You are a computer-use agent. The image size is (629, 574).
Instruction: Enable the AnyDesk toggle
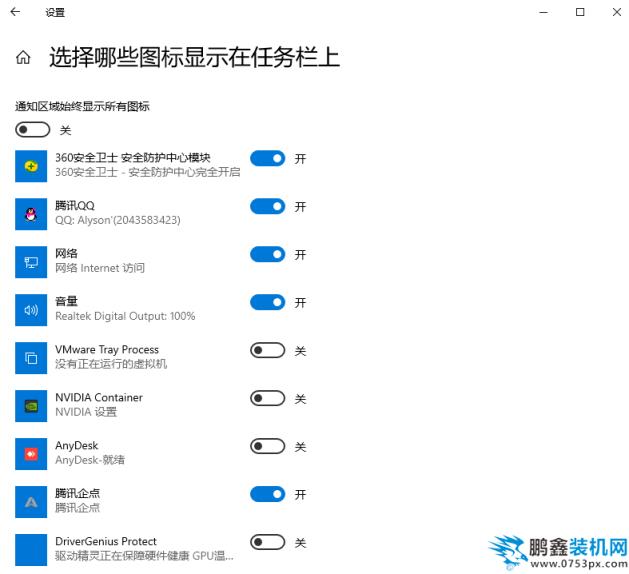pyautogui.click(x=268, y=446)
